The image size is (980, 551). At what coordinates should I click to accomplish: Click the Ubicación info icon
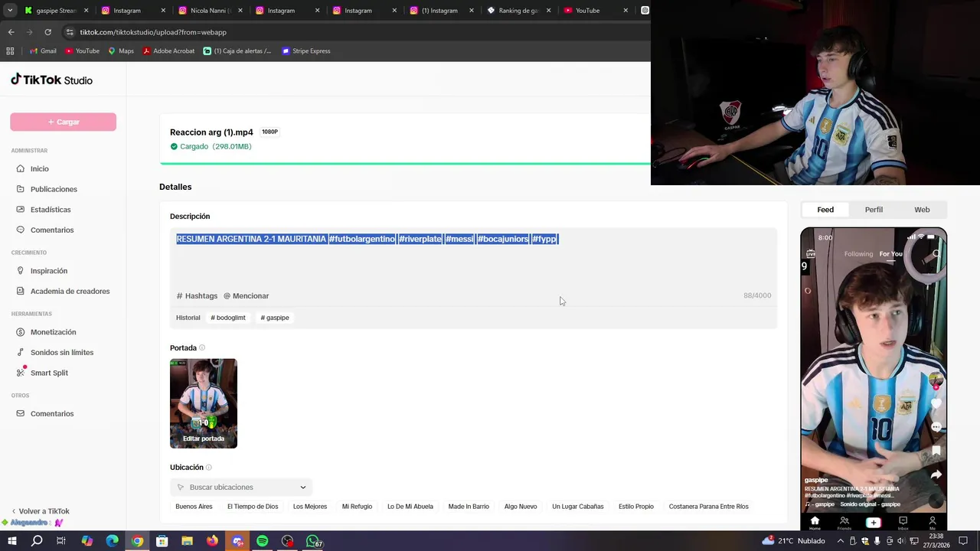208,467
